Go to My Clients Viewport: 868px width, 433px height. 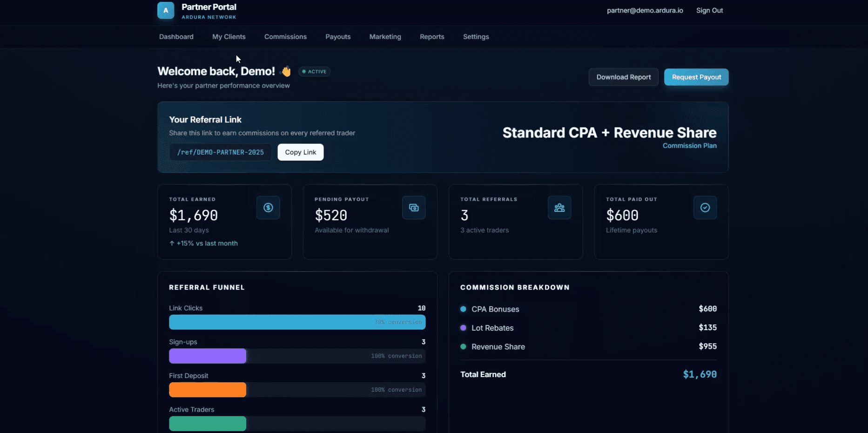pyautogui.click(x=229, y=37)
